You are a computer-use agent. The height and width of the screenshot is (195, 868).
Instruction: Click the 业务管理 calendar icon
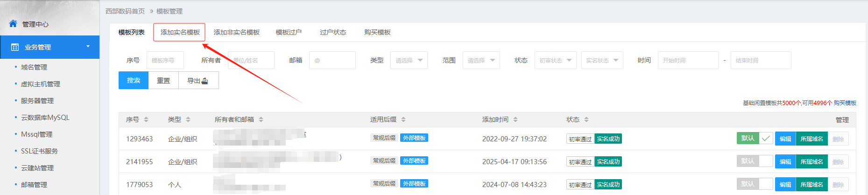pyautogui.click(x=15, y=47)
